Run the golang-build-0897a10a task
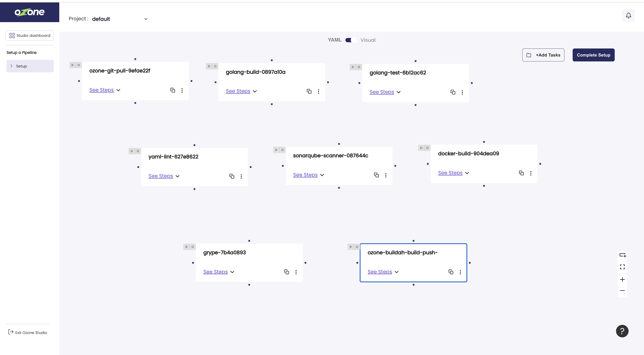Image resolution: width=644 pixels, height=355 pixels. 209,66
